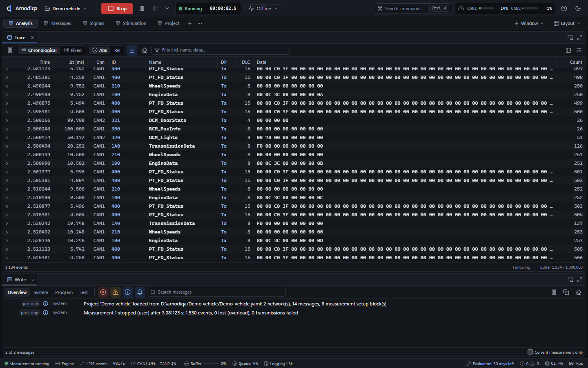Enable Current measurement only checkbox

coord(530,352)
